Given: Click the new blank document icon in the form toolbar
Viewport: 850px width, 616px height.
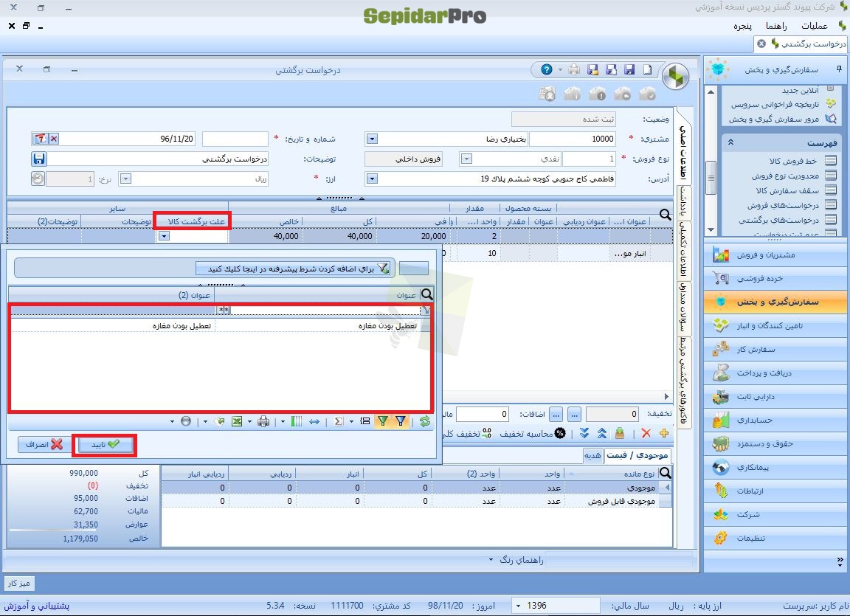Looking at the screenshot, I should [648, 69].
